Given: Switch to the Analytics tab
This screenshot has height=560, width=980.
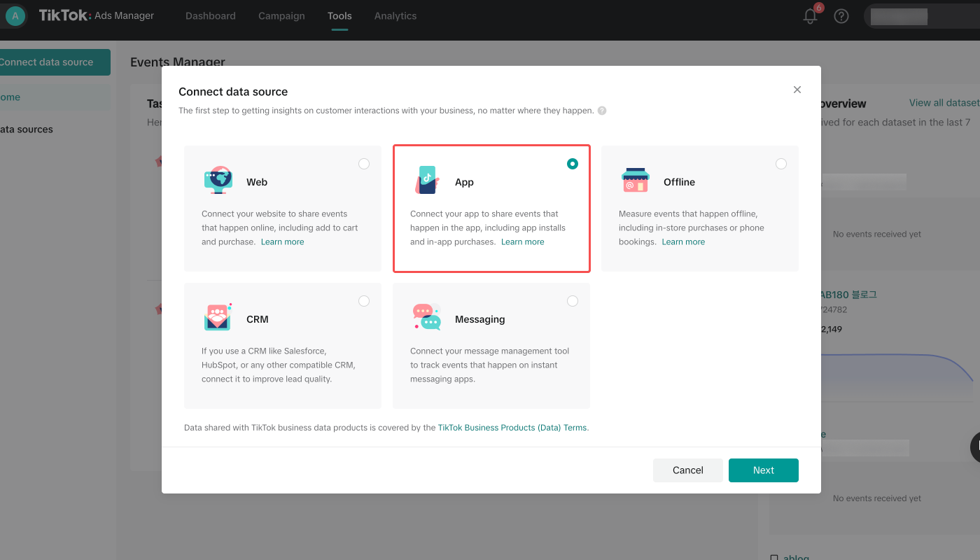Looking at the screenshot, I should point(395,16).
